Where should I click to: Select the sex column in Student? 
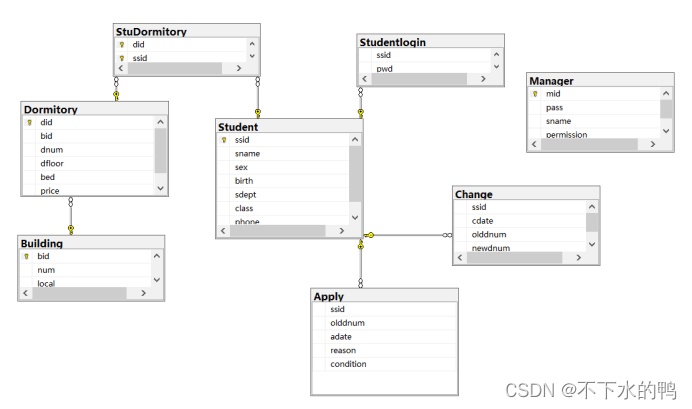(283, 167)
